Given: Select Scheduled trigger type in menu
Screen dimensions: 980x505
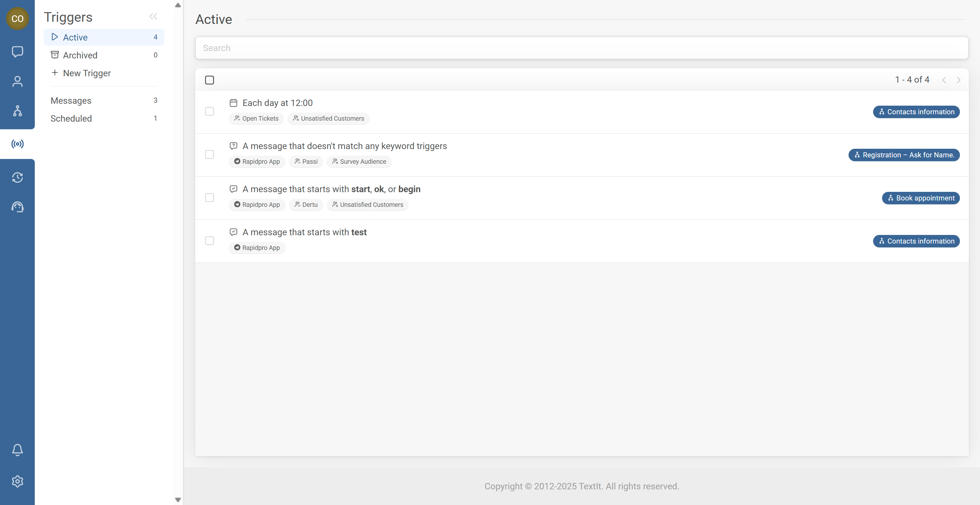Looking at the screenshot, I should point(71,118).
